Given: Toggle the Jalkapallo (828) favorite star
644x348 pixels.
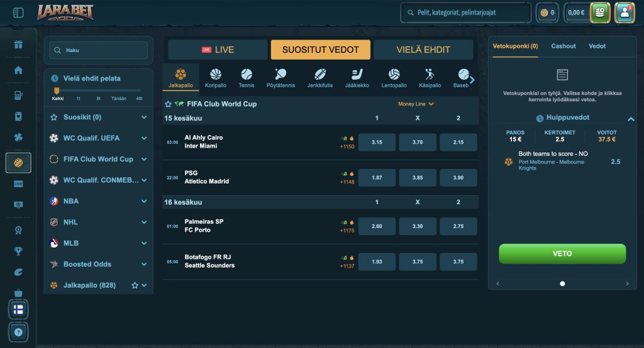Looking at the screenshot, I should click(135, 285).
